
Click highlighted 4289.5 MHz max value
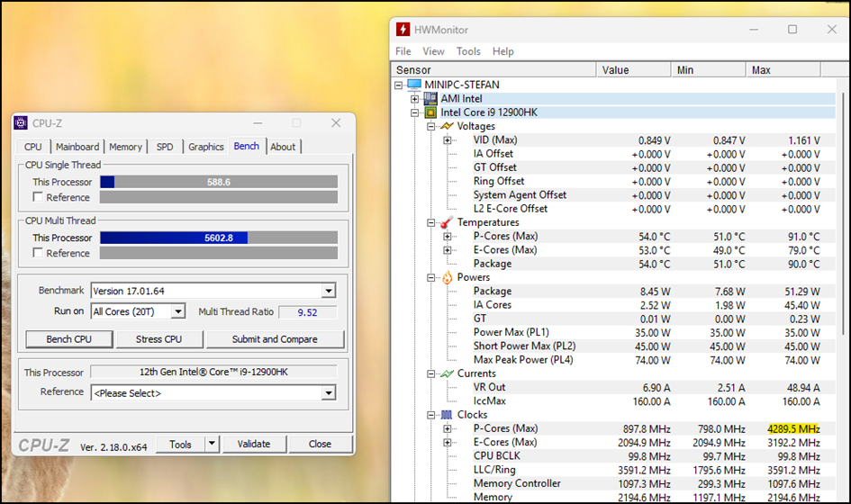coord(793,428)
